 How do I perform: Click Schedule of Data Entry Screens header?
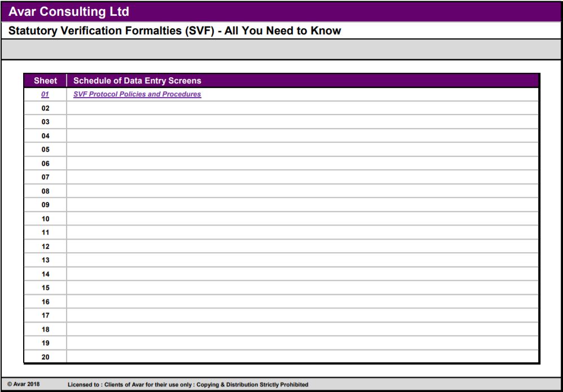click(137, 81)
